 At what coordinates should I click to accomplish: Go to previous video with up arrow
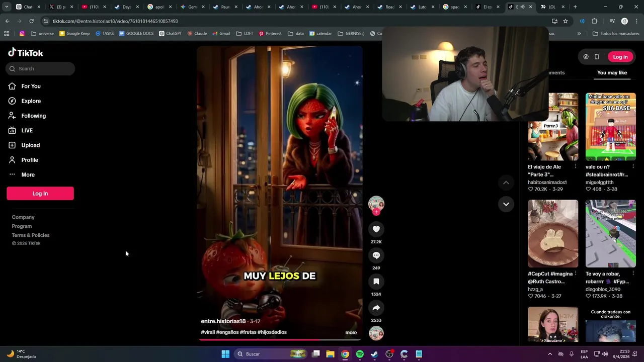(x=506, y=183)
